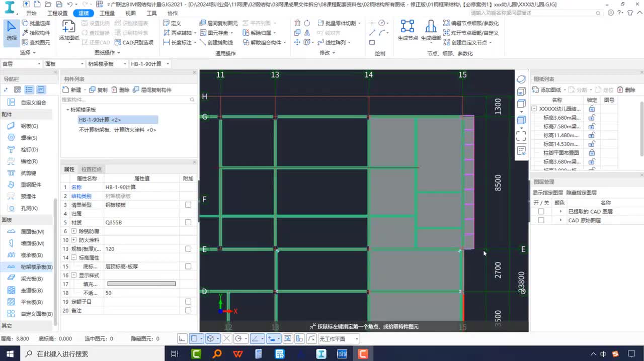Image resolution: width=644 pixels, height=361 pixels.
Task: Toggle 附加 checkbox for 备注 row
Action: [188, 311]
